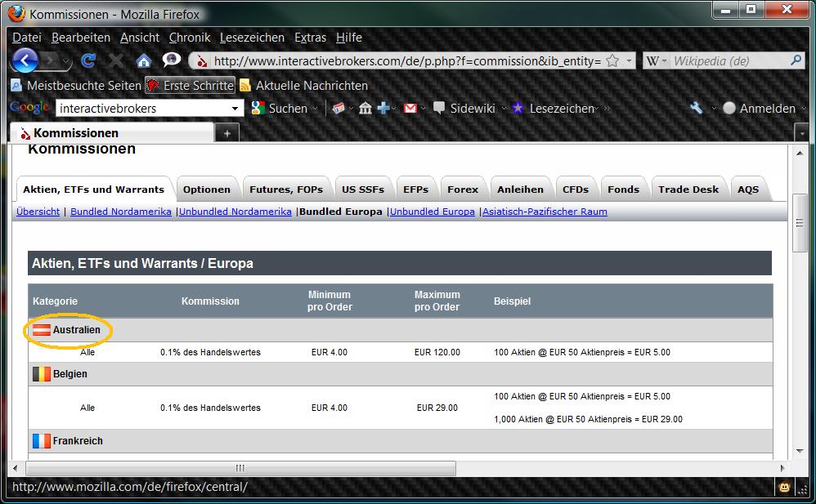Switch to the Futures, FOPs tab

(286, 190)
